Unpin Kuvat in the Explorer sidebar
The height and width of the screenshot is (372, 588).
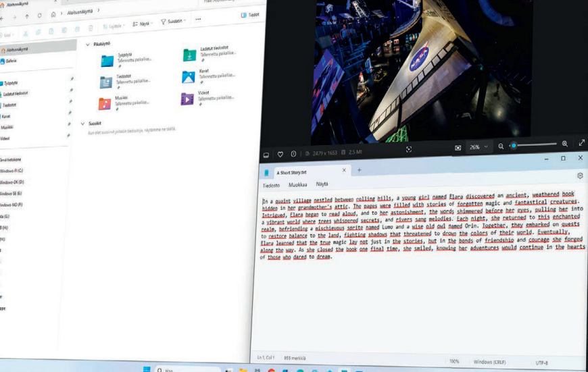click(x=70, y=112)
